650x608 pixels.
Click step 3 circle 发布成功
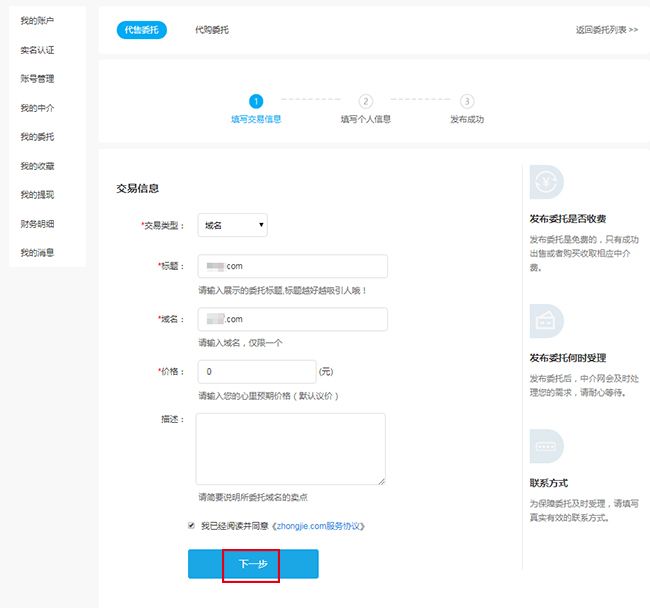pos(467,101)
